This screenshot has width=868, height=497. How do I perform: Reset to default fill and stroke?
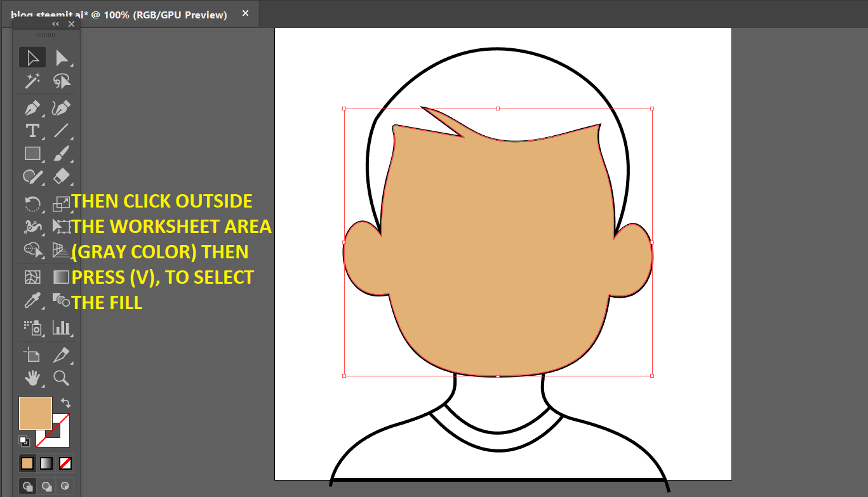click(x=23, y=441)
